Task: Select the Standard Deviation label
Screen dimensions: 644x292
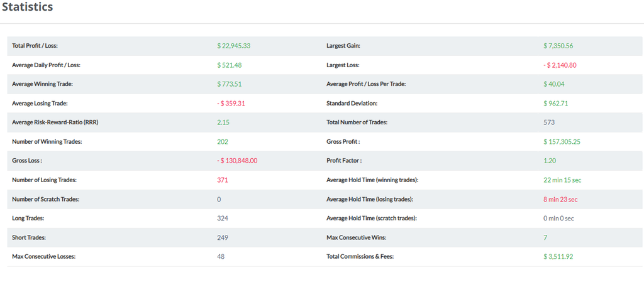Action: click(352, 104)
